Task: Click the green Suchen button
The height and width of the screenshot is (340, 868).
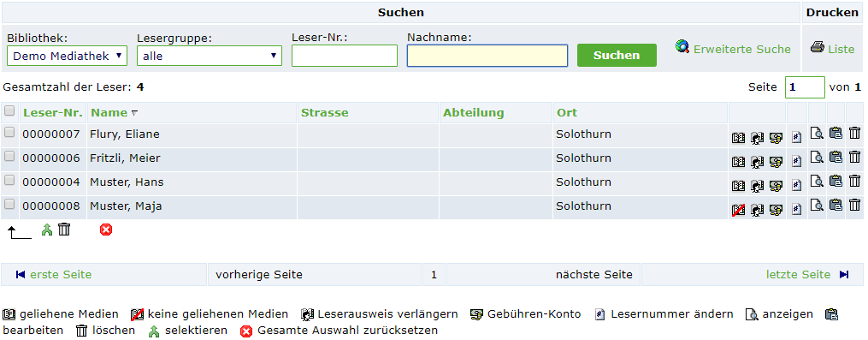Action: (617, 56)
